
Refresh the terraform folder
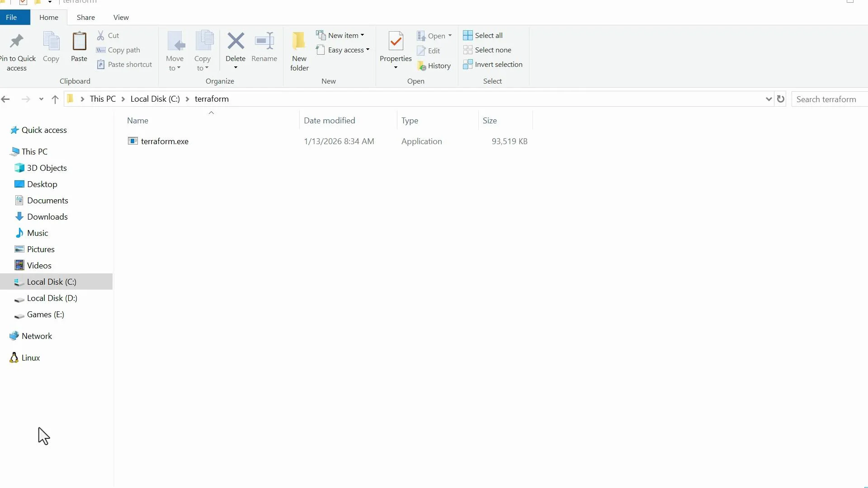pos(781,99)
